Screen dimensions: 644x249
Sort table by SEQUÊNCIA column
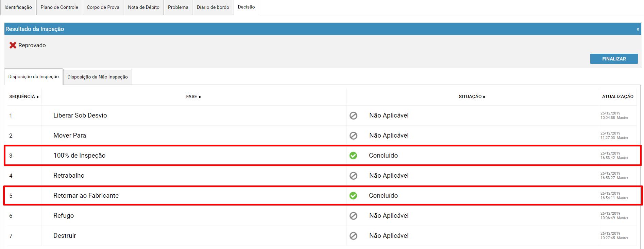(24, 96)
